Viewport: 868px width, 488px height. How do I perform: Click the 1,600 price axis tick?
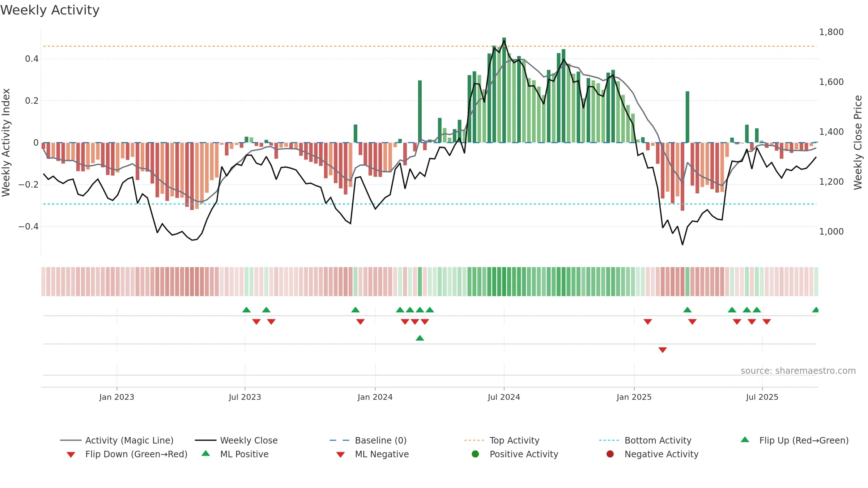[831, 82]
